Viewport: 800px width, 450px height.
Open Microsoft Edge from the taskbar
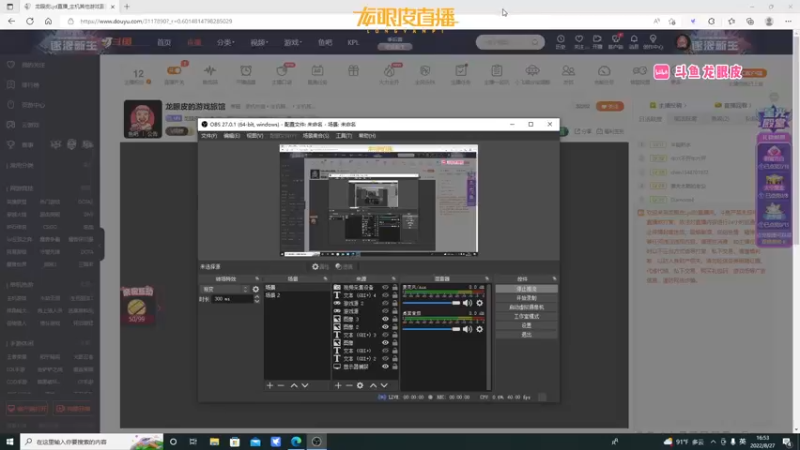pos(296,442)
